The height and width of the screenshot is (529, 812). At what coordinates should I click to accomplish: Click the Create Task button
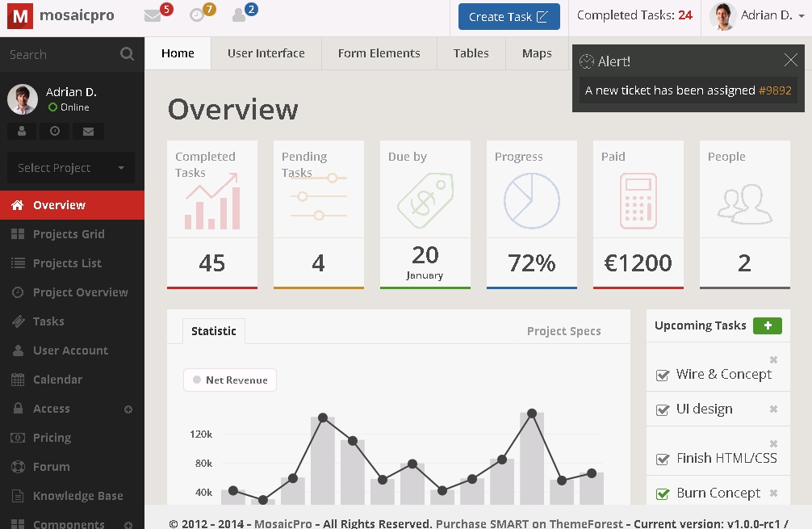509,16
